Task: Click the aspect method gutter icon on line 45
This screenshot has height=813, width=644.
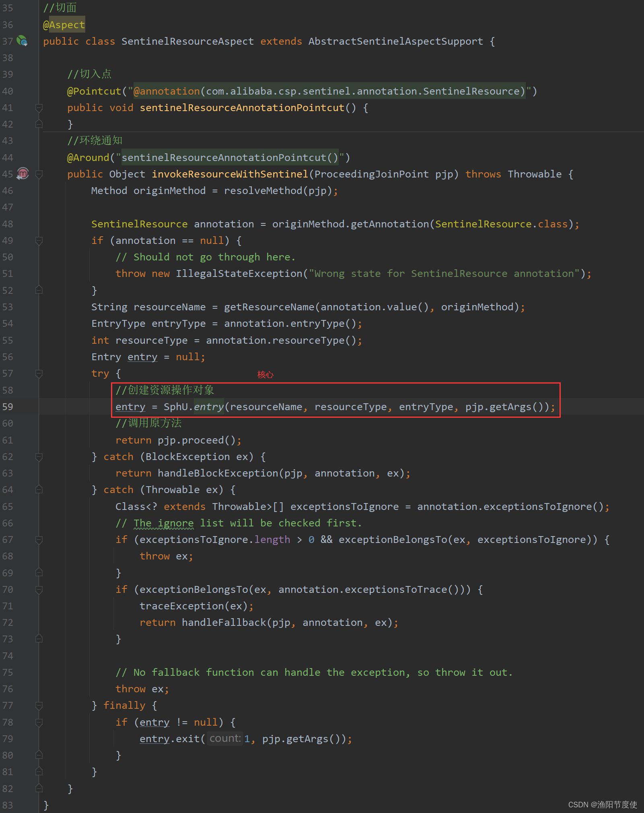Action: point(23,174)
